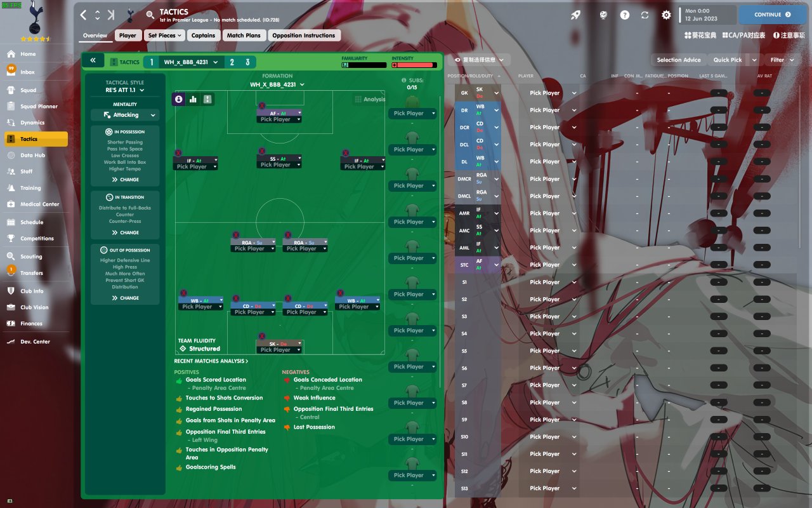Open Inbox in the sidebar
This screenshot has width=812, height=508.
[x=36, y=72]
